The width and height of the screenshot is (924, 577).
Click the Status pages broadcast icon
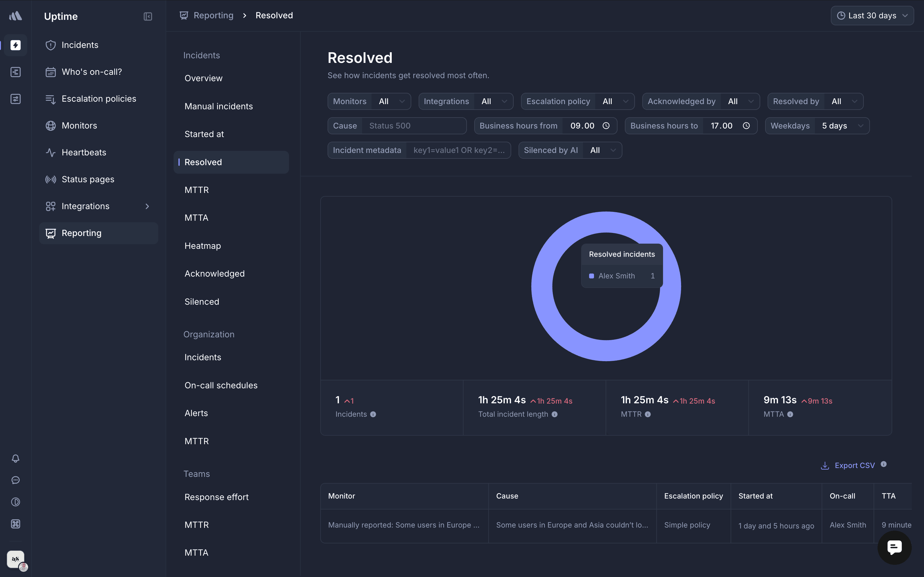pos(50,179)
